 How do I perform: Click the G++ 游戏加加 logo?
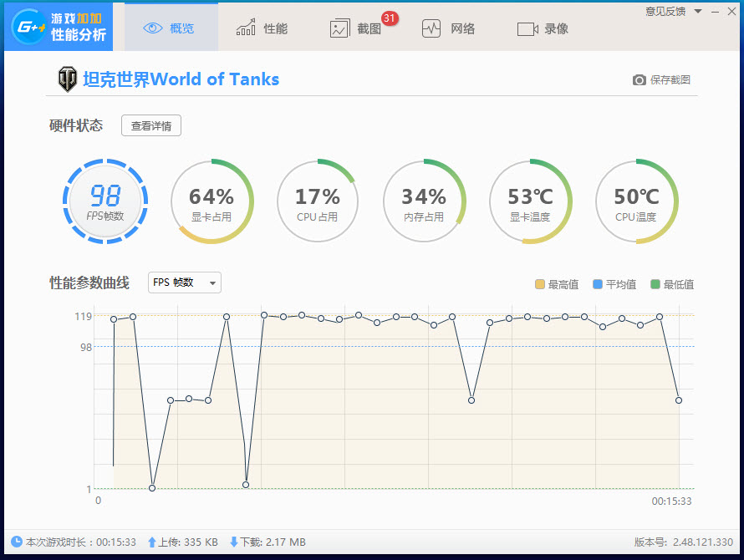(59, 27)
